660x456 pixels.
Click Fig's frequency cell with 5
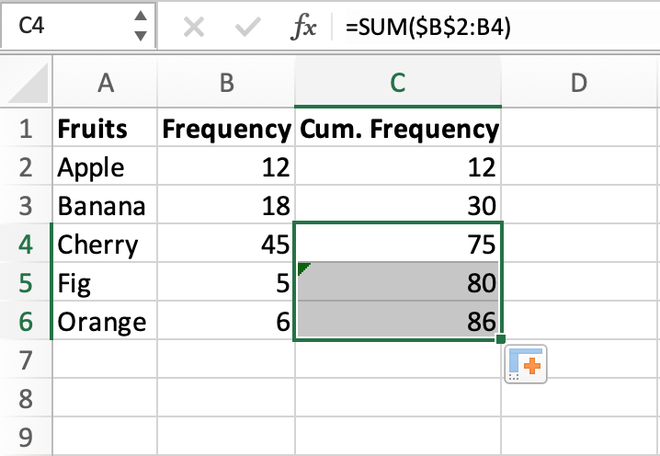tap(226, 282)
